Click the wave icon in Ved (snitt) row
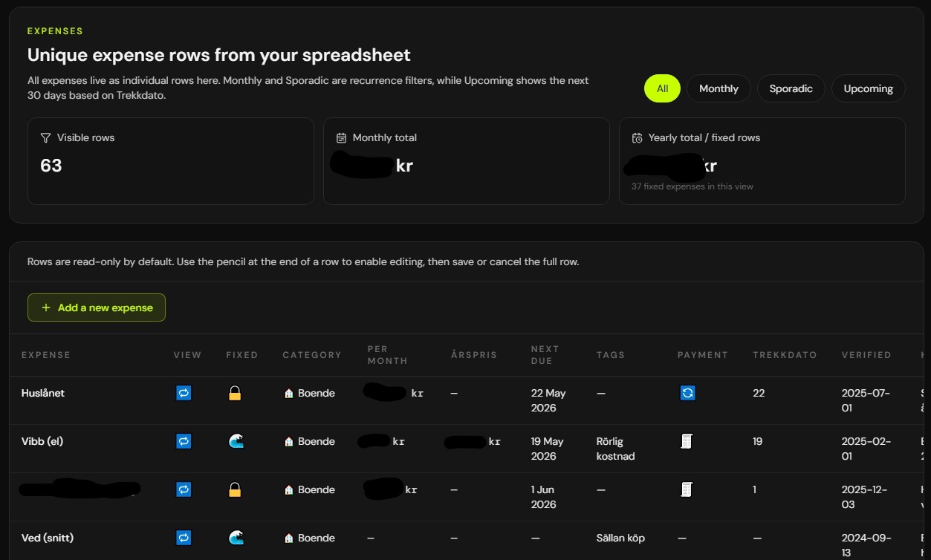This screenshot has width=931, height=560. click(x=236, y=538)
